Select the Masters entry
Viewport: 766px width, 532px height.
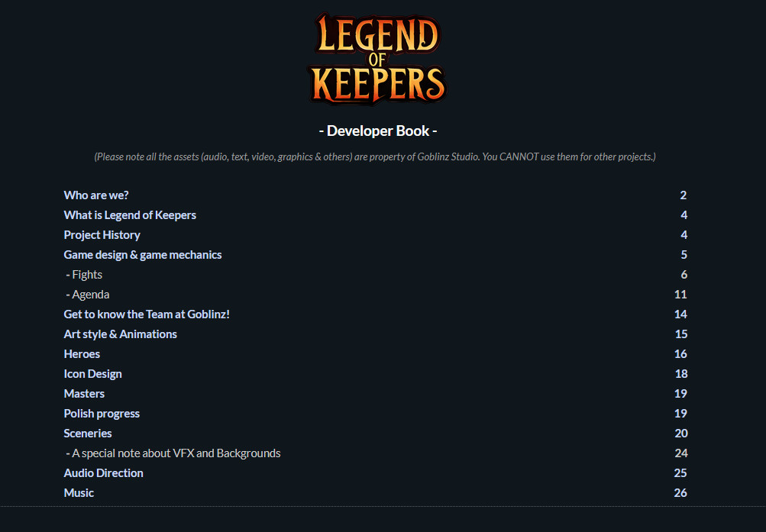pyautogui.click(x=84, y=394)
